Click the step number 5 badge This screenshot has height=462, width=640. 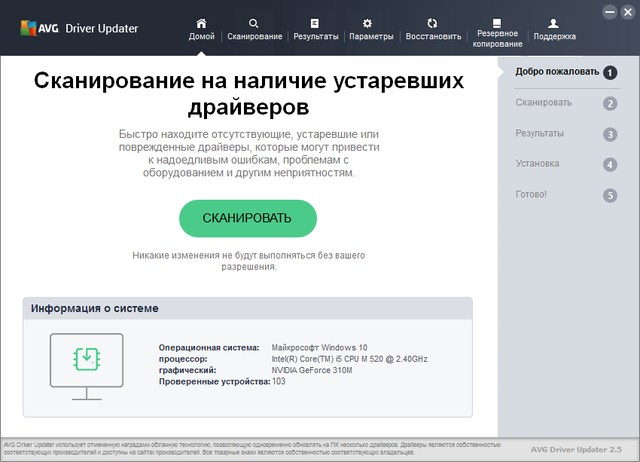610,195
